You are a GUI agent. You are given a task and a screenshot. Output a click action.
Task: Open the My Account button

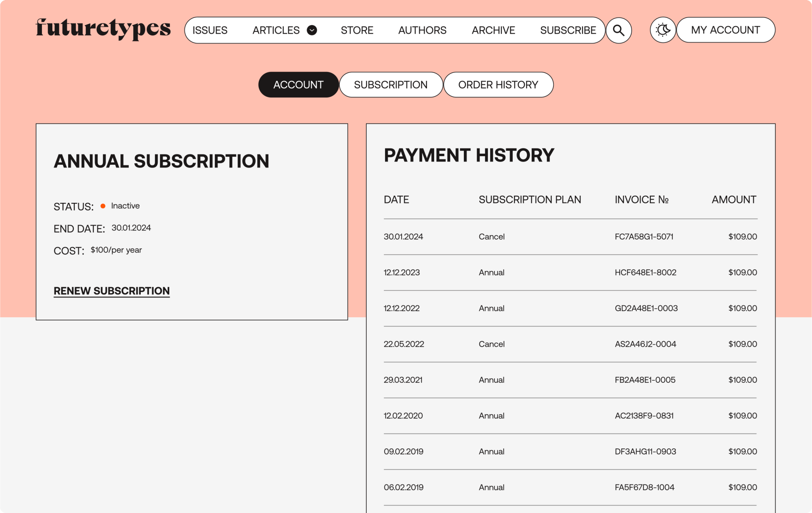point(725,30)
